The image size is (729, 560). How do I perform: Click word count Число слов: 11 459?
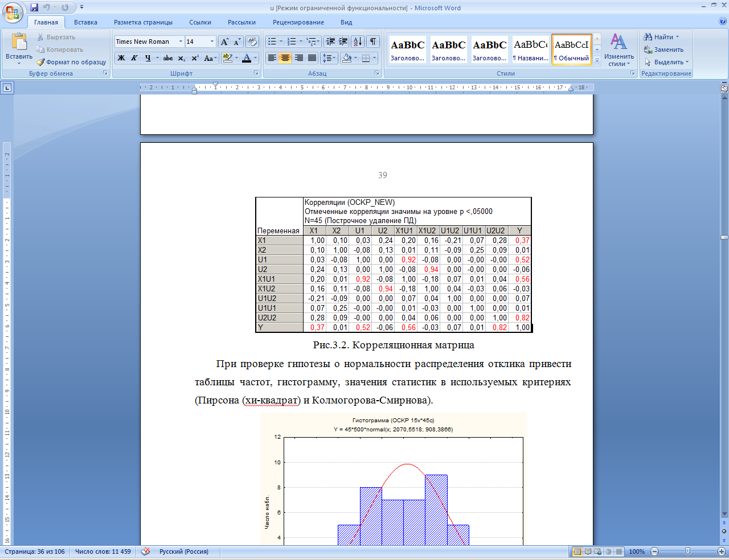pos(103,551)
